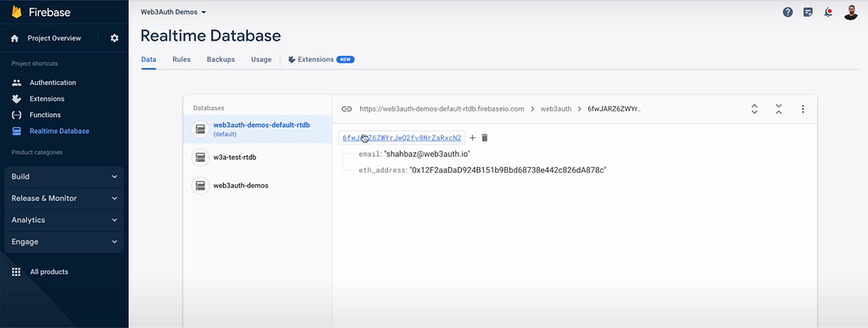Viewport: 868px width, 328px height.
Task: Switch to the Backups tab
Action: point(221,59)
